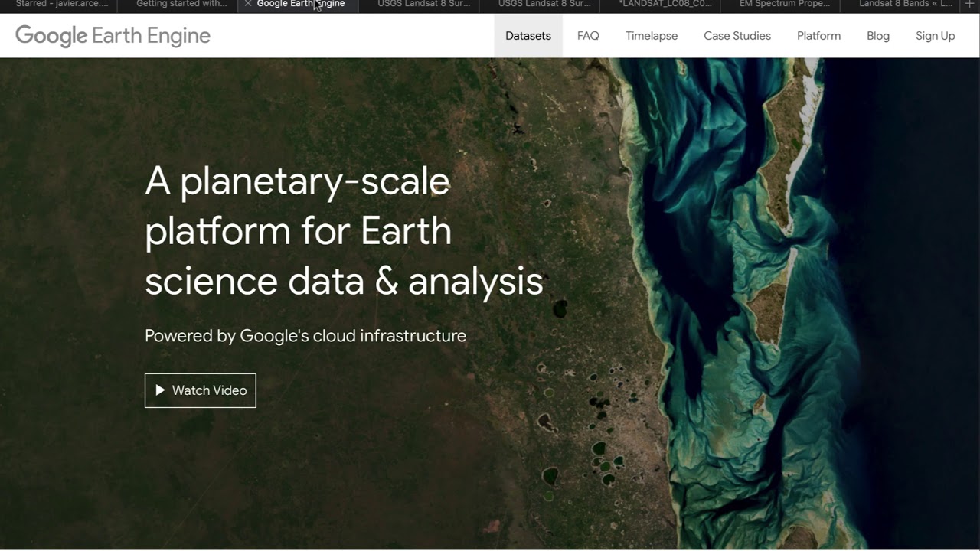Close the Google Earth Engine browser tab
The image size is (980, 551).
pos(248,4)
